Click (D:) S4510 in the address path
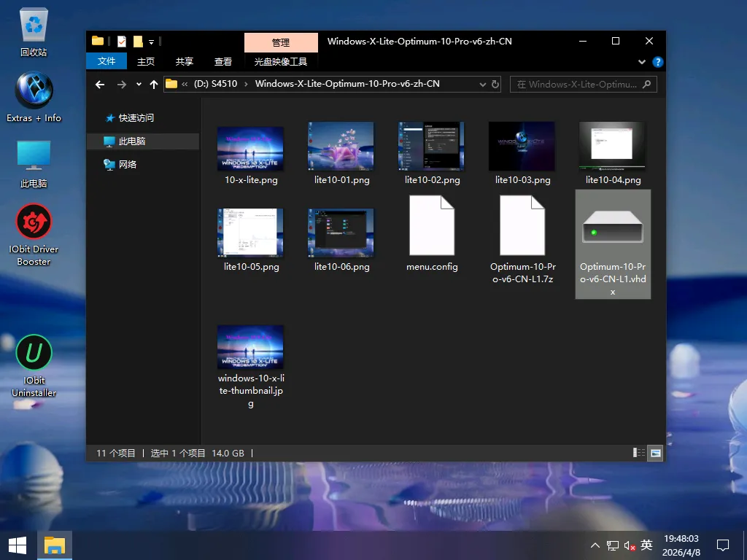The height and width of the screenshot is (560, 747). tap(215, 84)
